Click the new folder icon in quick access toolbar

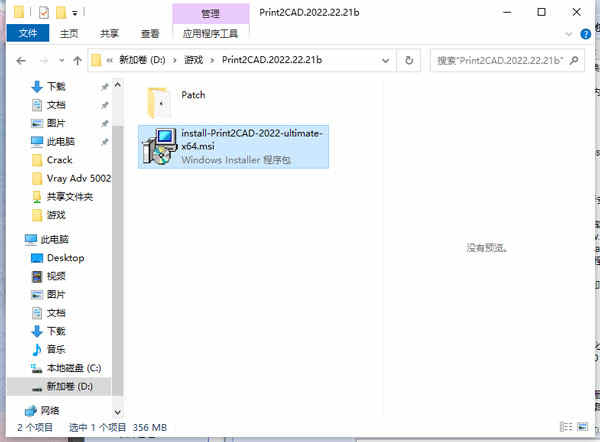(61, 13)
